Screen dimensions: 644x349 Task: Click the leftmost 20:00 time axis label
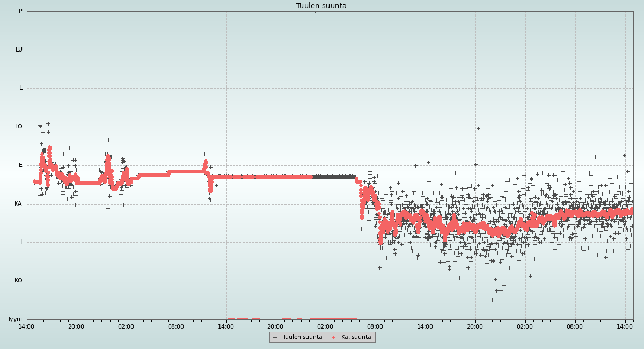click(x=76, y=326)
